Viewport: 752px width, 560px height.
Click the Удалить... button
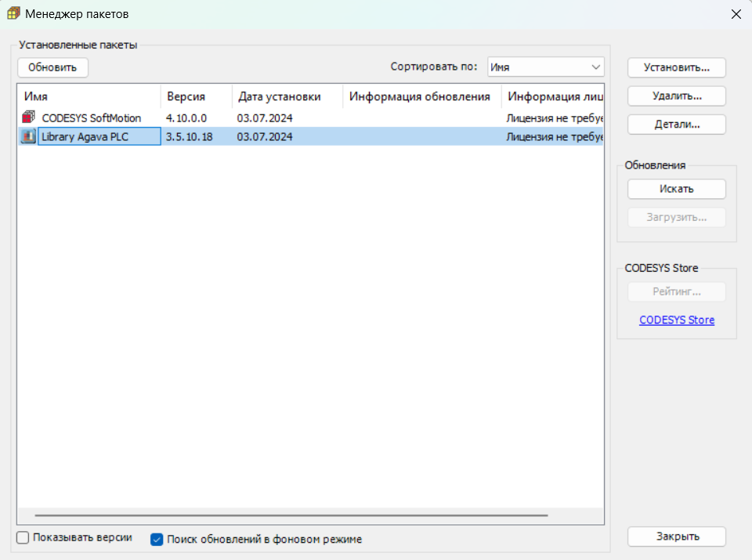click(676, 96)
